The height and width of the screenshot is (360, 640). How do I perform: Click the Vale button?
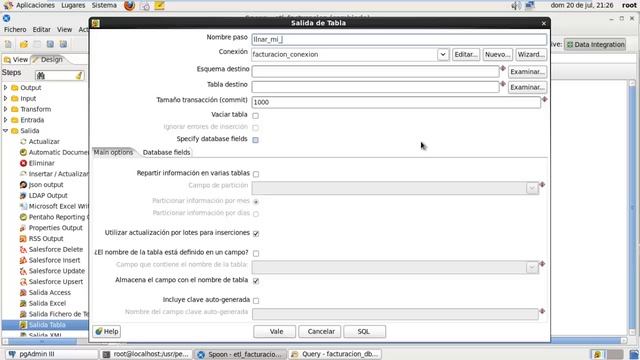274,331
